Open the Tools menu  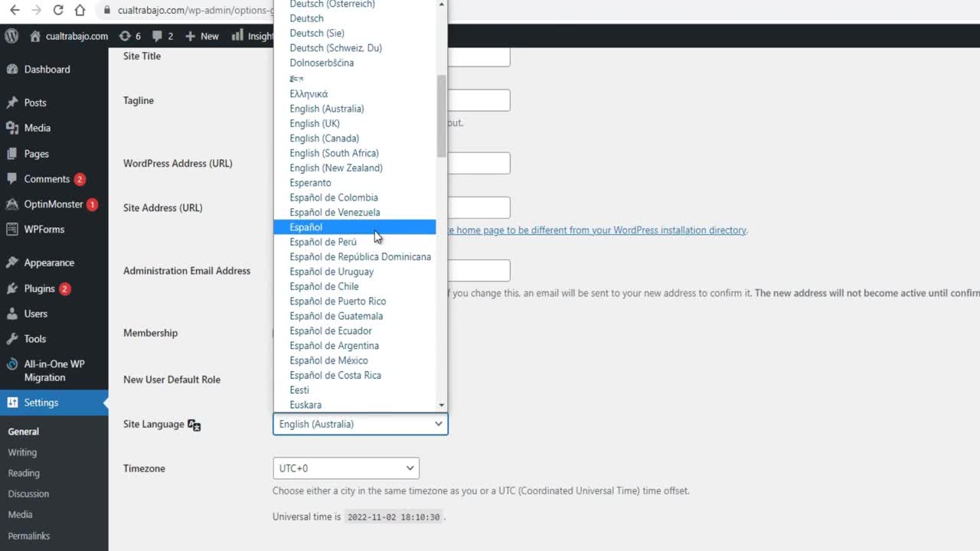(34, 339)
